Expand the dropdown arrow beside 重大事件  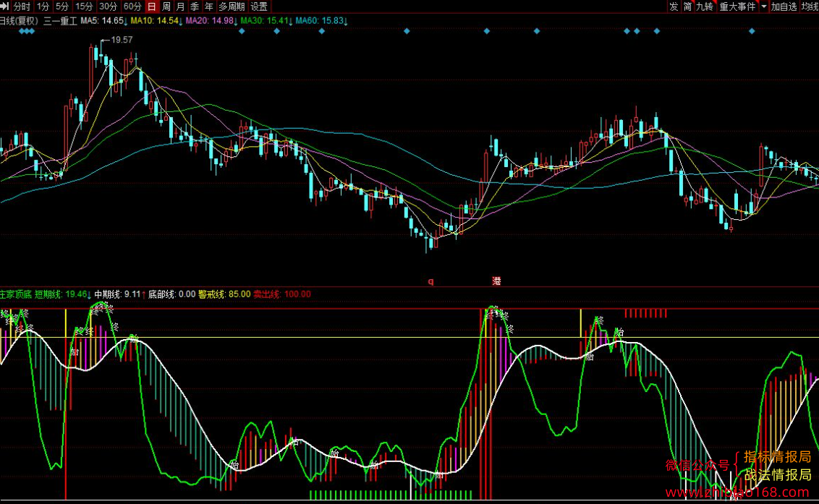tap(763, 7)
